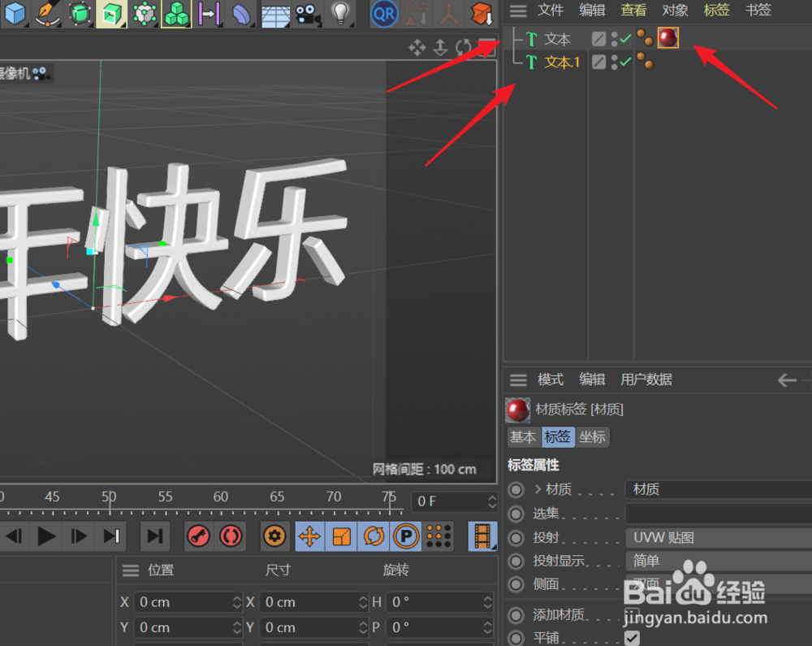Viewport: 812px width, 646px height.
Task: Switch to the 坐标 tab
Action: [592, 437]
